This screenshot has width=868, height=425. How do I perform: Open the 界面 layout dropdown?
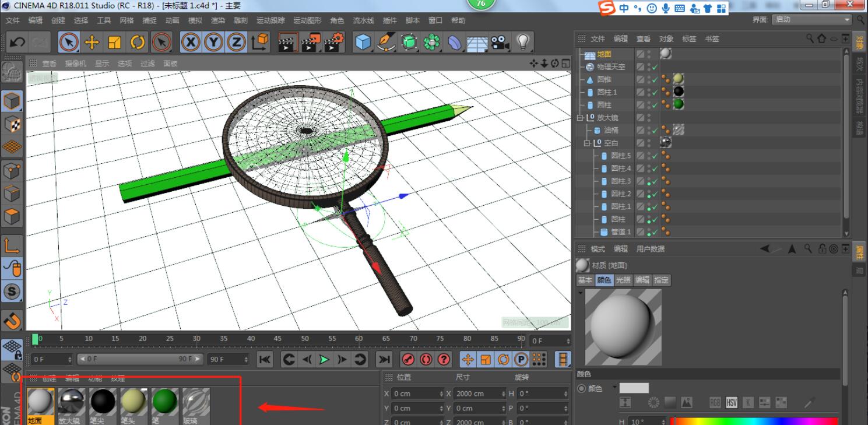[812, 19]
